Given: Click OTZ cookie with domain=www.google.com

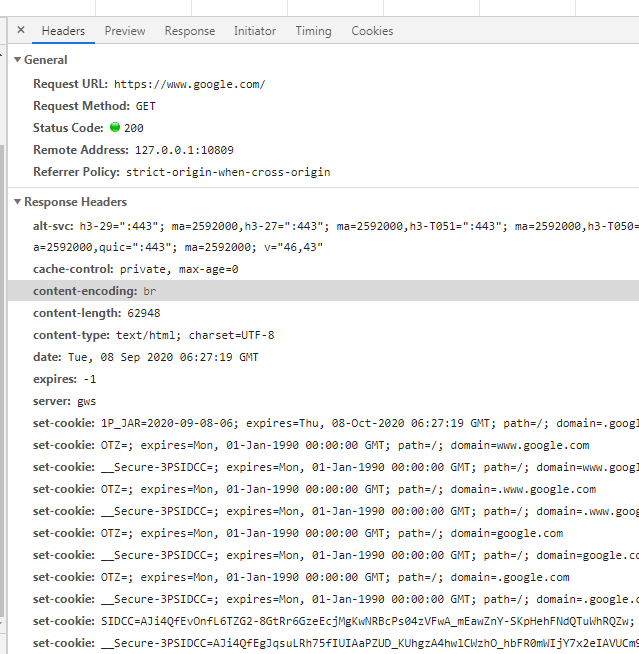Looking at the screenshot, I should tap(311, 445).
